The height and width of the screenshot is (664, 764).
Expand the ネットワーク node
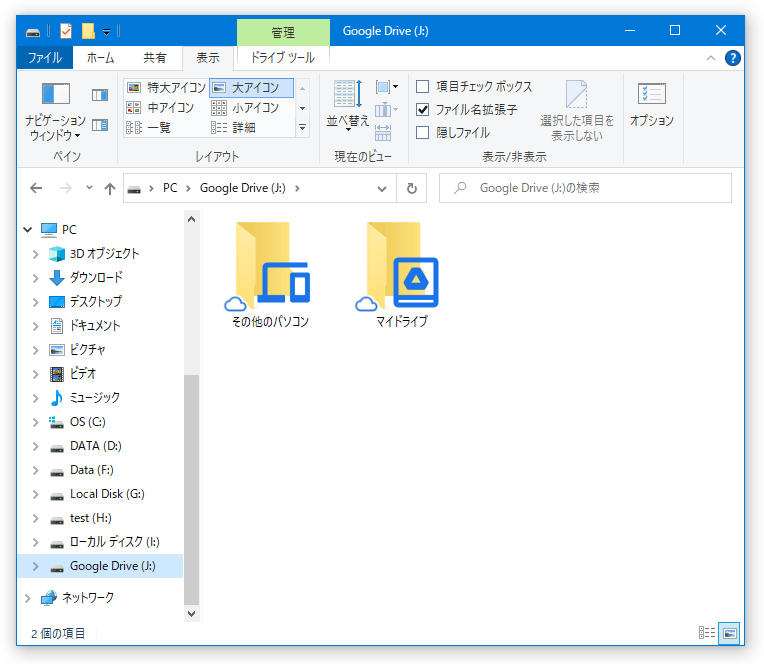28,598
